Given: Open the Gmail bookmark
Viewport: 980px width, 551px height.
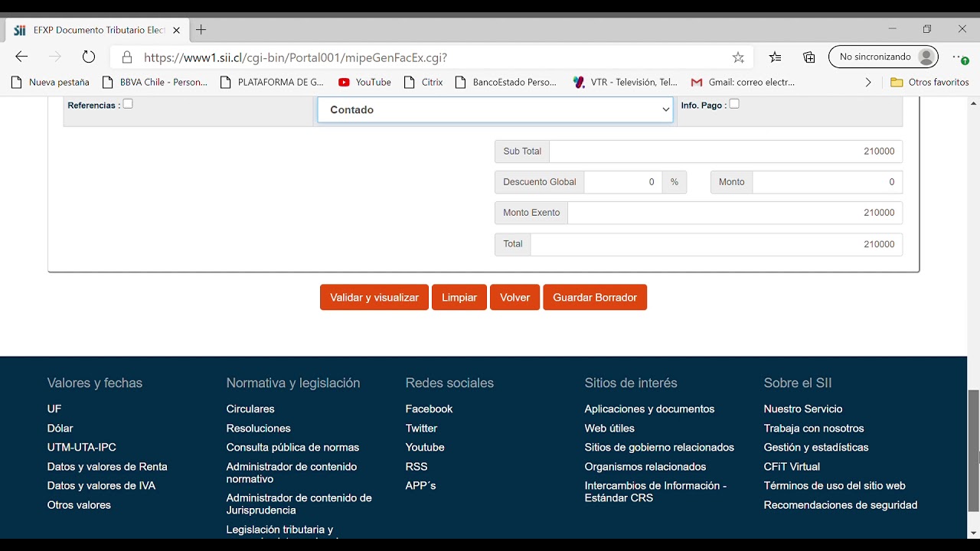Looking at the screenshot, I should pyautogui.click(x=743, y=83).
